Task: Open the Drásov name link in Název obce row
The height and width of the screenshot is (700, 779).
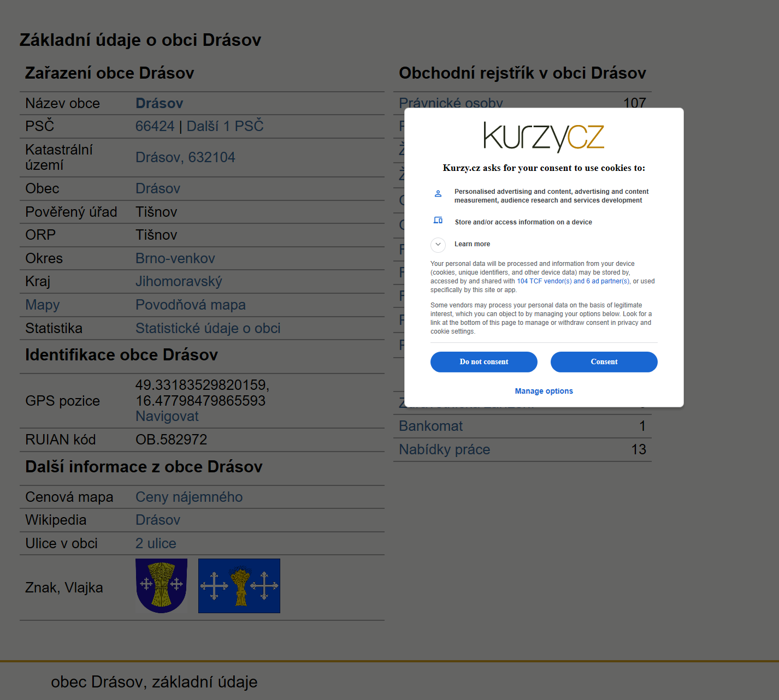Action: coord(159,103)
